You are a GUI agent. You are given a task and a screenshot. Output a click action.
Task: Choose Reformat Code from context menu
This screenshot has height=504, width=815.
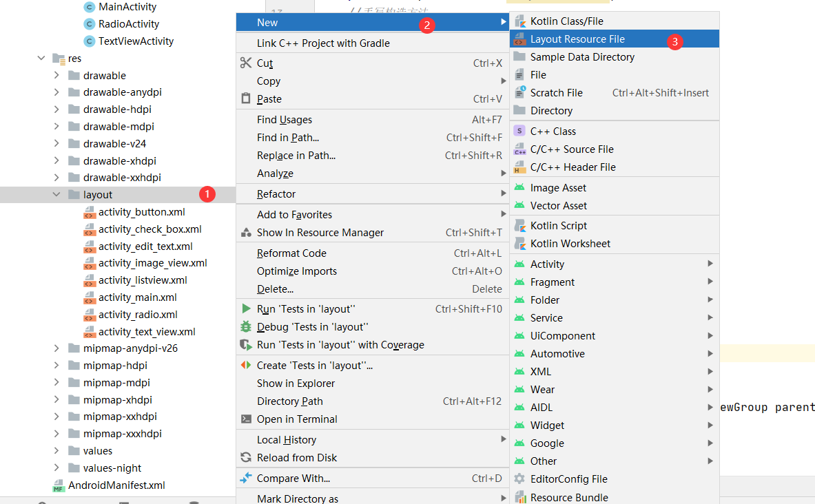(x=291, y=253)
